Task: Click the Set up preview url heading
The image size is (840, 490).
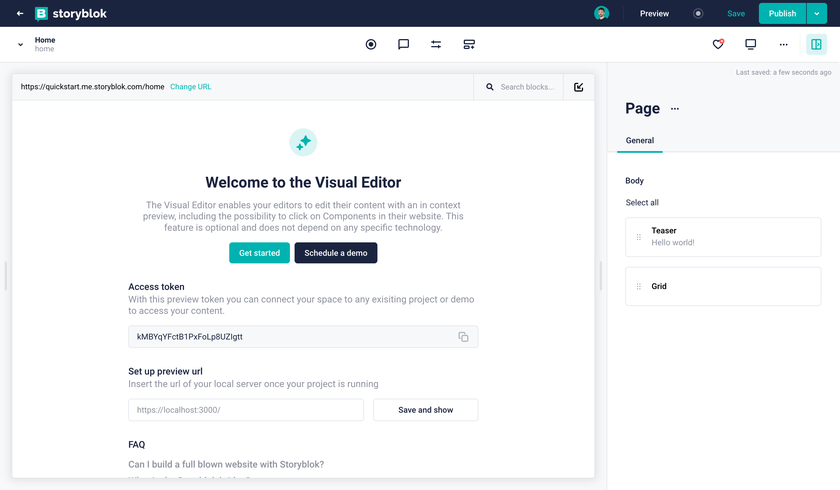Action: (x=166, y=371)
